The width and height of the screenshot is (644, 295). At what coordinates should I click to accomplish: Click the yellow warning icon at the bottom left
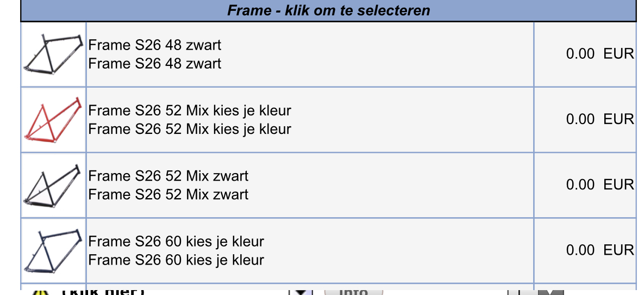tap(41, 292)
